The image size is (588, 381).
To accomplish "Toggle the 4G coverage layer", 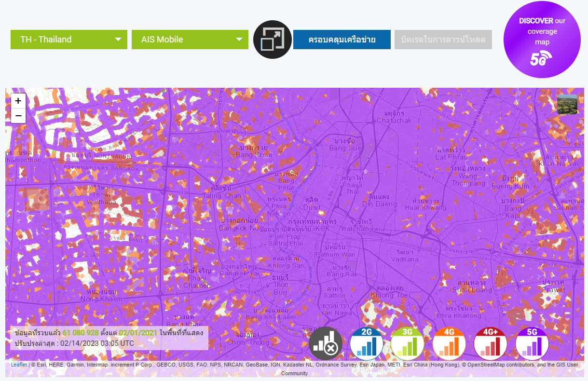I will 449,344.
